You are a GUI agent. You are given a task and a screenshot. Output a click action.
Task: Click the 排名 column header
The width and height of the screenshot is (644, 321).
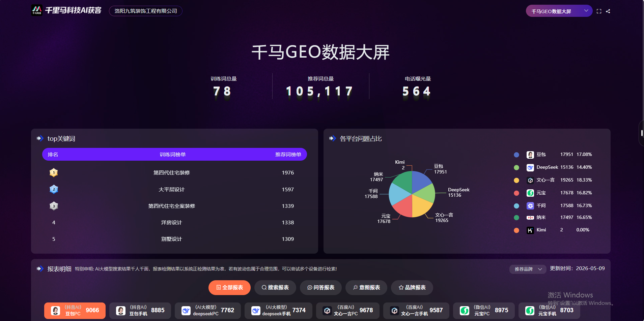tap(53, 155)
